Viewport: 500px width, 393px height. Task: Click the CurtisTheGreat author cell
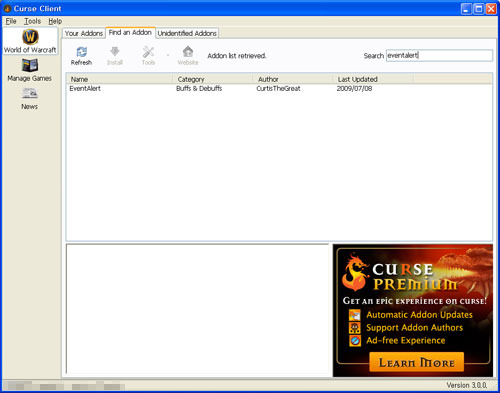pyautogui.click(x=278, y=89)
